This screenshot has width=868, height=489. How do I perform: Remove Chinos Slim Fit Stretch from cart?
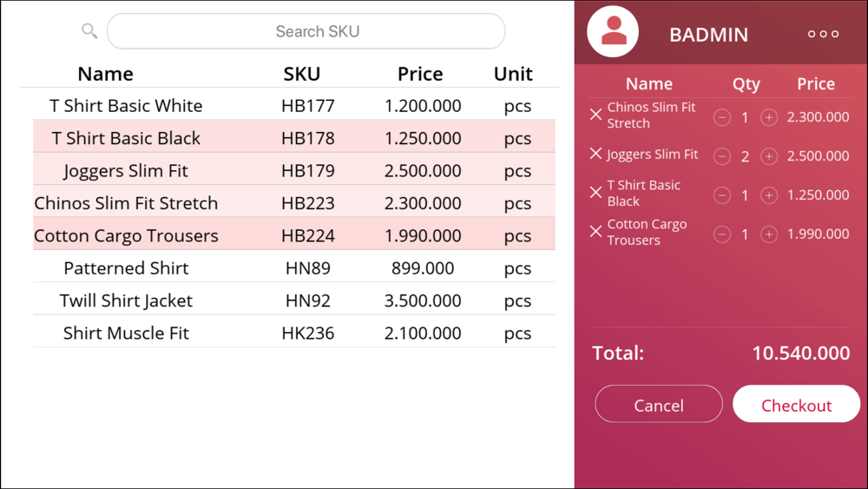tap(595, 115)
